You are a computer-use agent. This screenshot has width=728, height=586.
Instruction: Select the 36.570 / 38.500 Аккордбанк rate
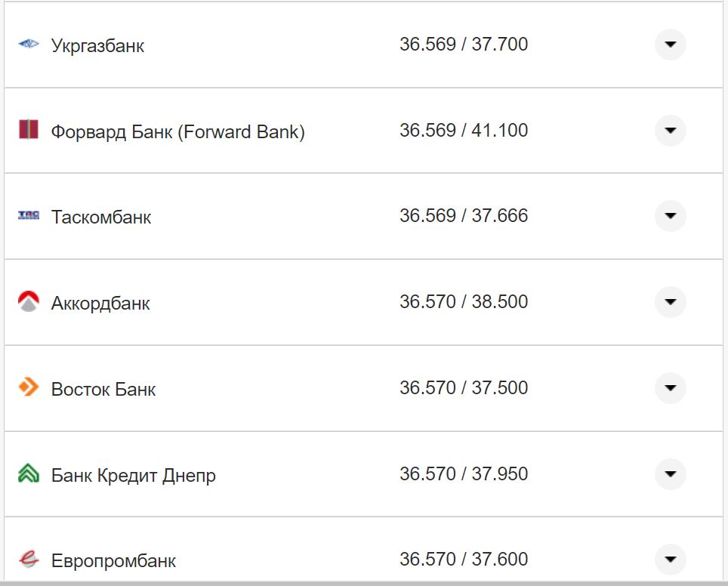click(465, 301)
